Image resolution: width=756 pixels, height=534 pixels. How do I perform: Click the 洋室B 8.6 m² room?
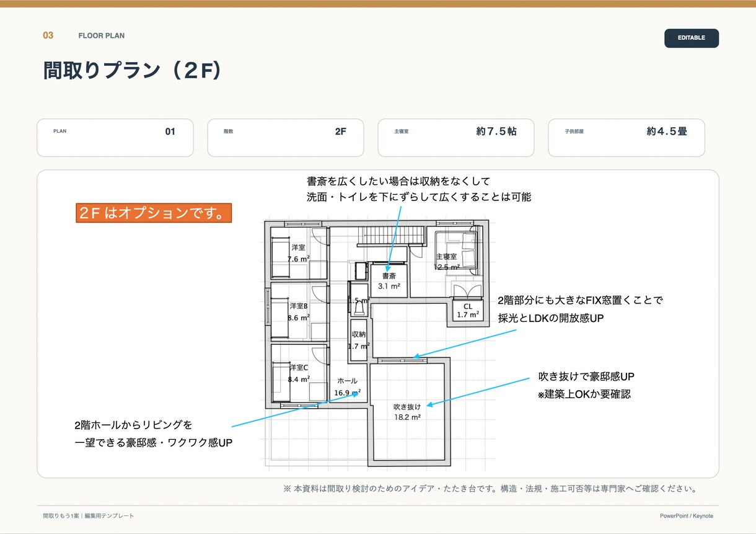pyautogui.click(x=299, y=312)
